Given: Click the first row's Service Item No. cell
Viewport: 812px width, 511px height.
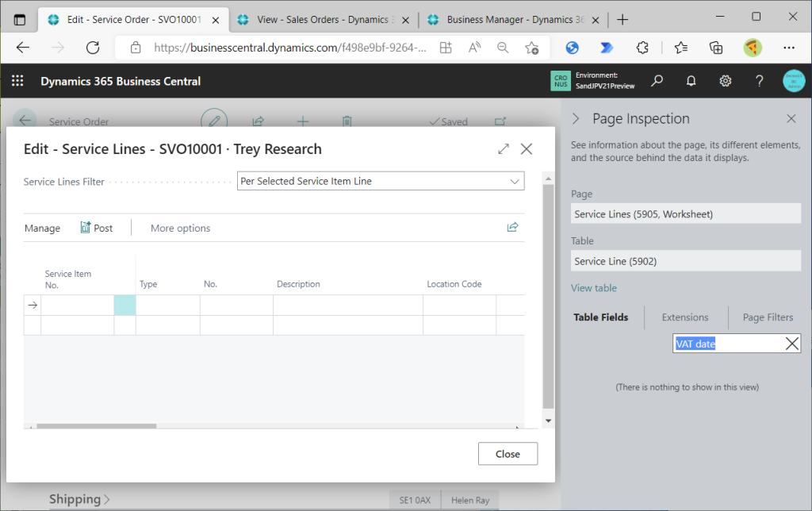Looking at the screenshot, I should coord(77,305).
